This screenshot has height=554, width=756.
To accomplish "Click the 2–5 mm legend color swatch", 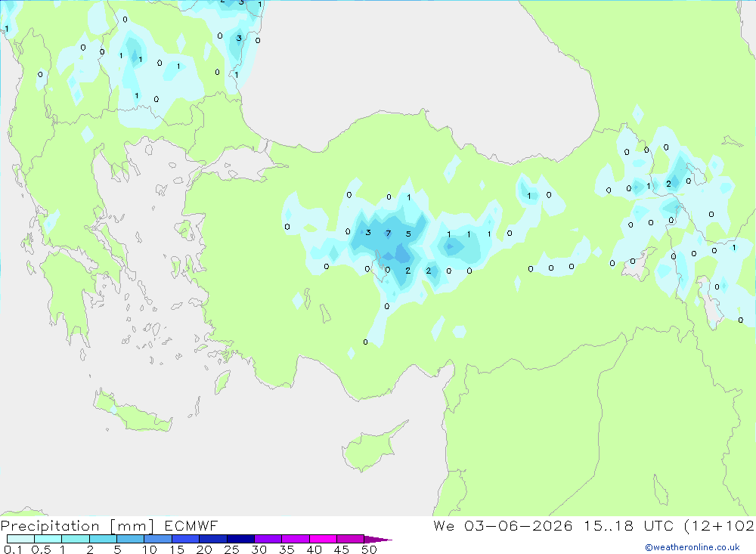I will 103,539.
